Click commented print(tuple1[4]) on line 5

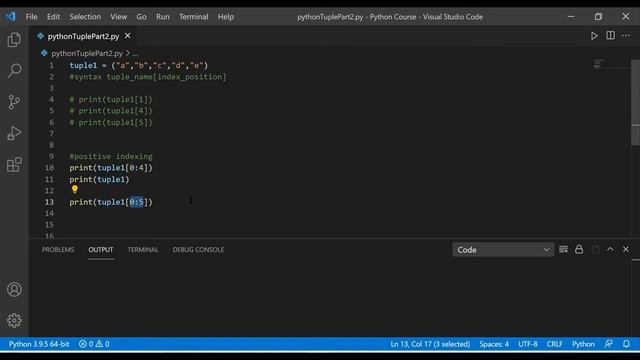coord(111,111)
